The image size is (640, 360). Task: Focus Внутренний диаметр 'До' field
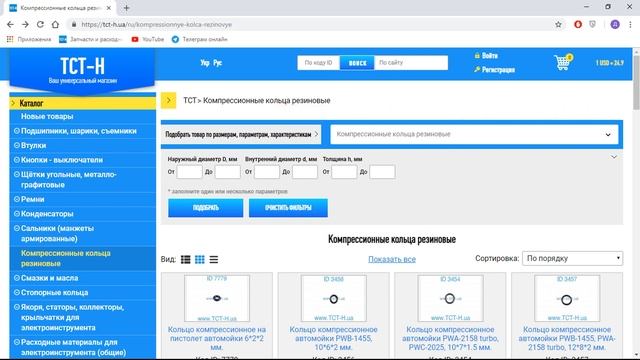(305, 172)
